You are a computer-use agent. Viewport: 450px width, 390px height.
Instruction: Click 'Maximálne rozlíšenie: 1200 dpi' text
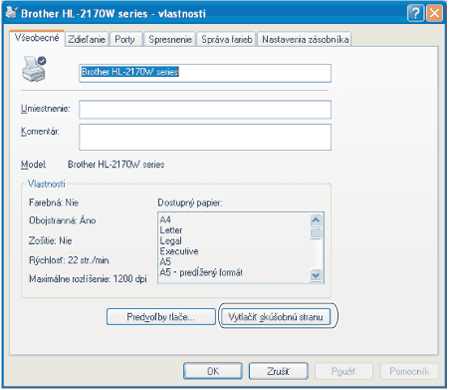[x=88, y=279]
